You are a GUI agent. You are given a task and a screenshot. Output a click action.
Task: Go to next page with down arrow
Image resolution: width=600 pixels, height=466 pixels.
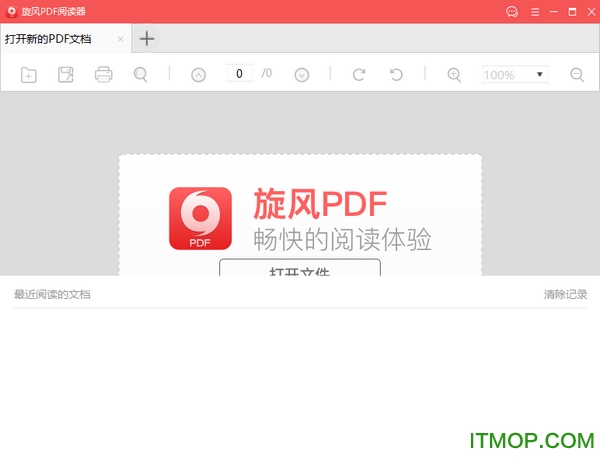[302, 75]
